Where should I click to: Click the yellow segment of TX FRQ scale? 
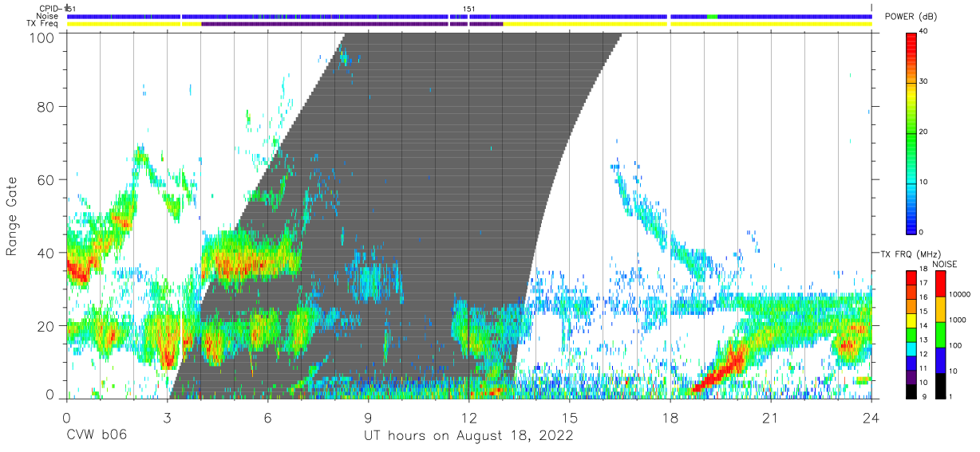[x=911, y=320]
